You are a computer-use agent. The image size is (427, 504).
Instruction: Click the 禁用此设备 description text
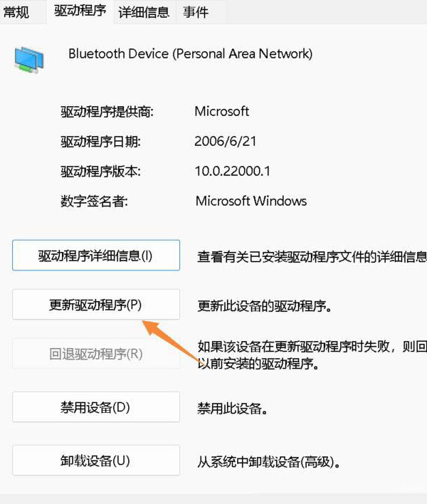click(x=232, y=409)
